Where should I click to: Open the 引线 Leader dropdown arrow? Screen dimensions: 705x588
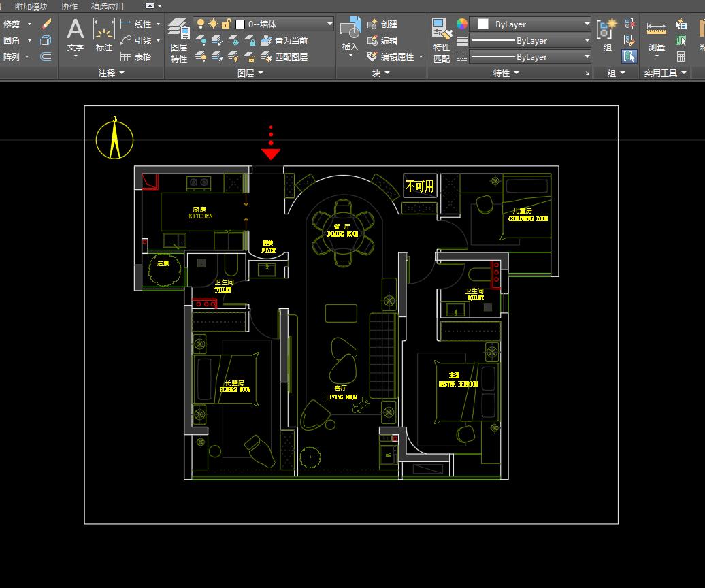[159, 40]
